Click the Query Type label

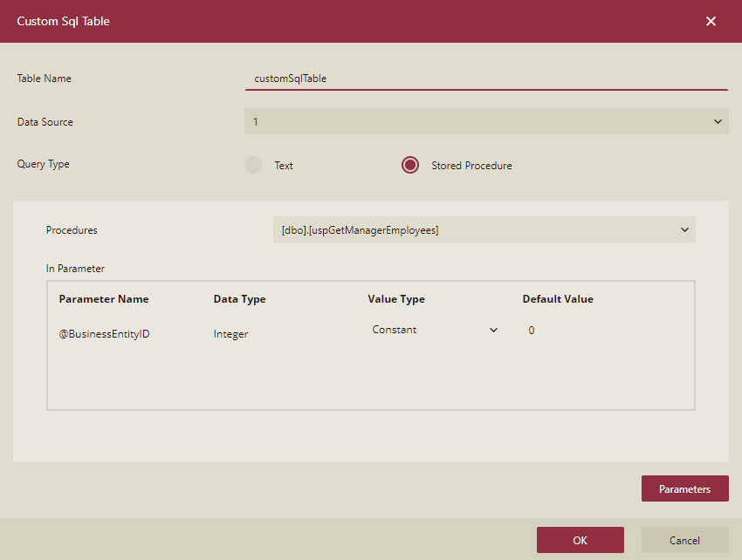[43, 164]
